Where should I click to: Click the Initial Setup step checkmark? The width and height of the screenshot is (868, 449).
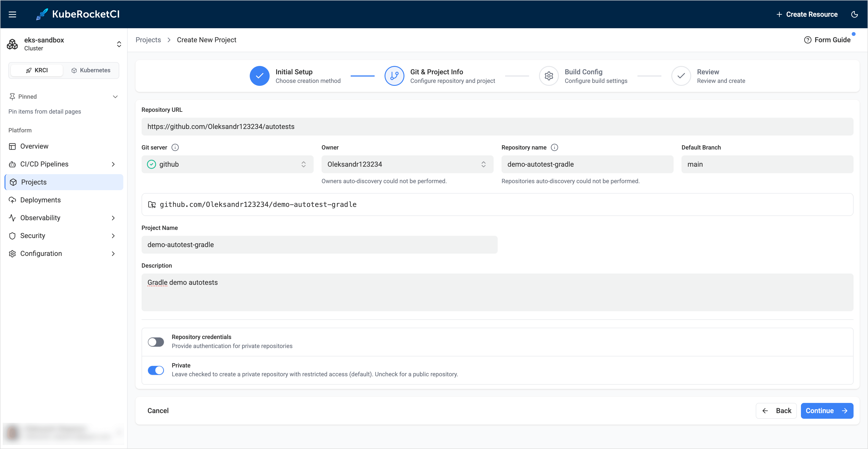click(x=259, y=76)
